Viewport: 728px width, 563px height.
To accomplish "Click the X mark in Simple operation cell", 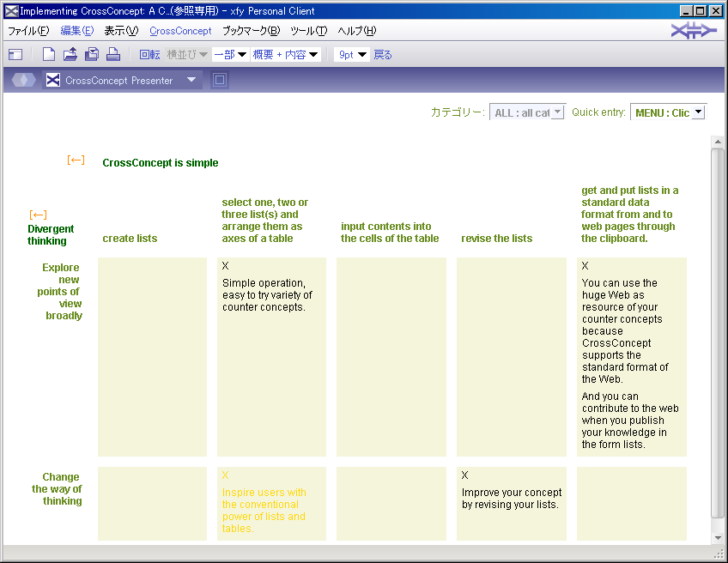I will click(x=225, y=266).
